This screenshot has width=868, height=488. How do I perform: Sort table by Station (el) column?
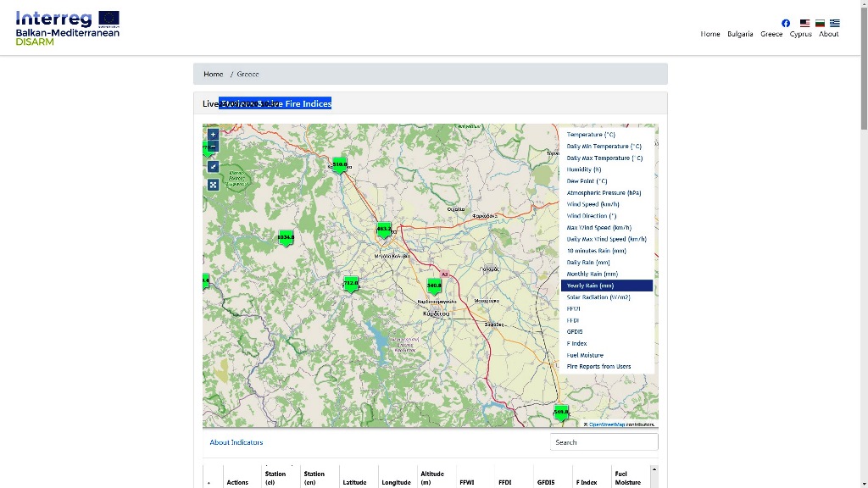[275, 478]
